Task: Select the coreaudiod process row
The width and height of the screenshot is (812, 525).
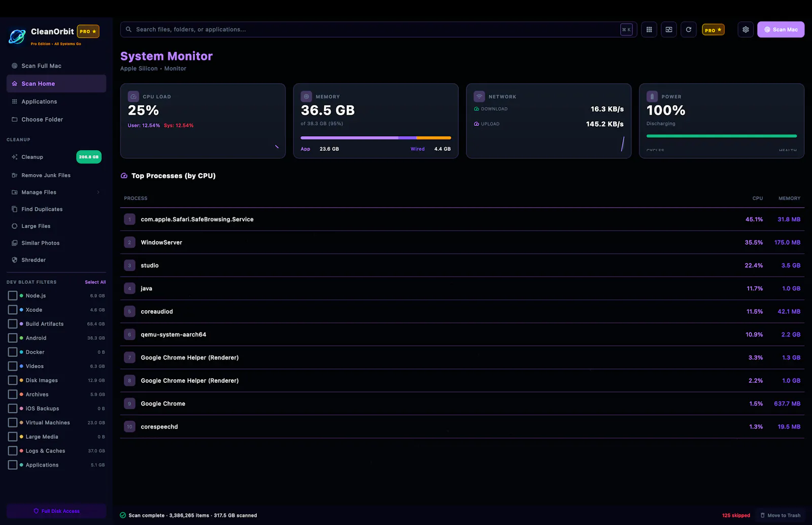Action: click(462, 312)
